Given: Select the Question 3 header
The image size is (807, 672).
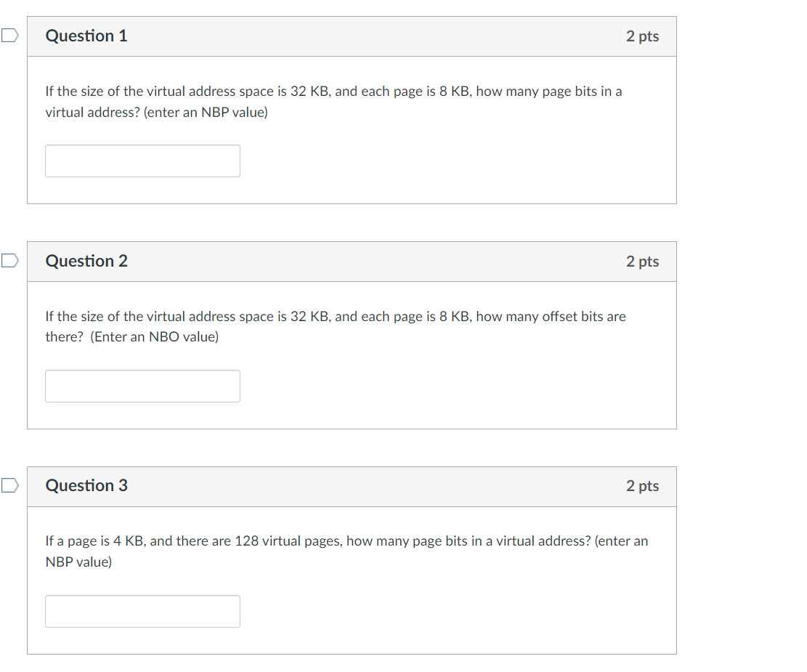Looking at the screenshot, I should (86, 485).
